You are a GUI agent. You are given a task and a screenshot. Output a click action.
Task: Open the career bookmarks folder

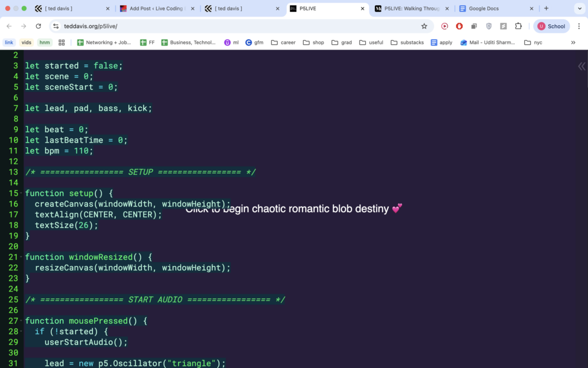tap(283, 43)
